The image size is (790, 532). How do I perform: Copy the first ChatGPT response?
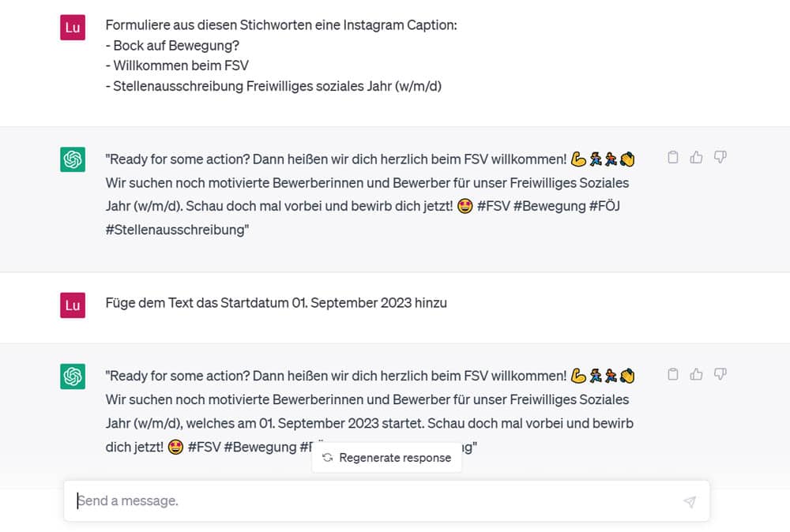click(x=672, y=157)
